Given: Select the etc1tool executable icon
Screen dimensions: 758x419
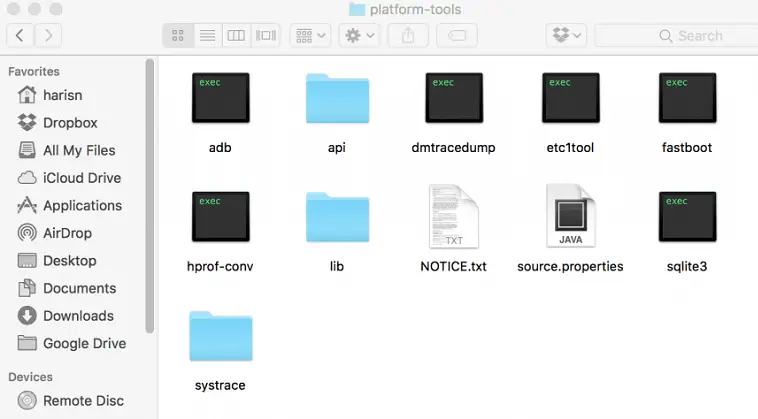Looking at the screenshot, I should click(570, 98).
